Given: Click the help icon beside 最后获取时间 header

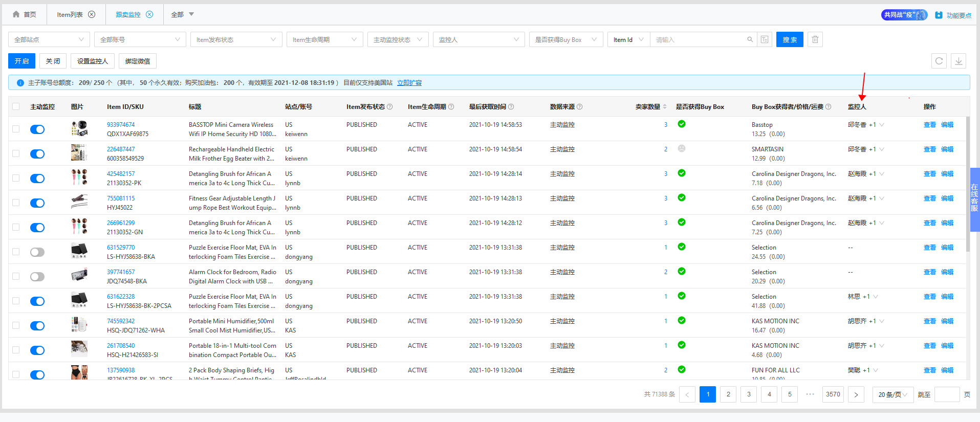Looking at the screenshot, I should [x=511, y=107].
